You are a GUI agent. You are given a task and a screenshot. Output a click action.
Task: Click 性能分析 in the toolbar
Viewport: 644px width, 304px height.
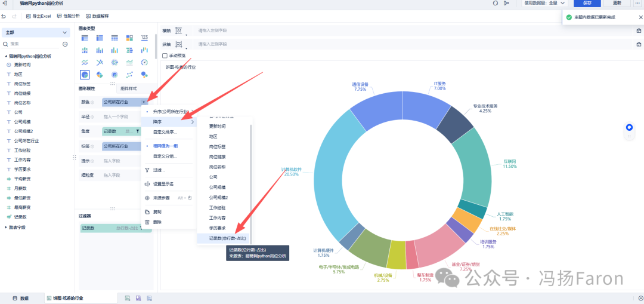(x=69, y=17)
